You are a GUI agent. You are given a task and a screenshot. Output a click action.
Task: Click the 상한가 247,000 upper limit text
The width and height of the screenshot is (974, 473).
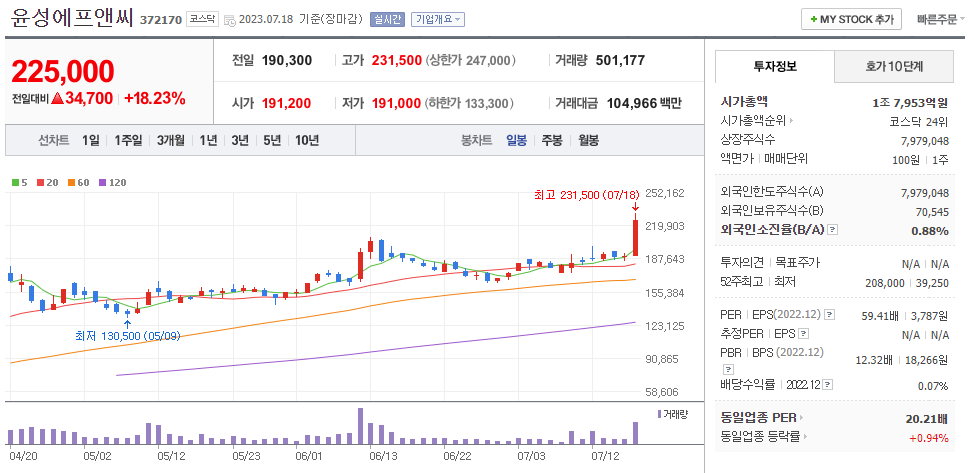(x=471, y=60)
